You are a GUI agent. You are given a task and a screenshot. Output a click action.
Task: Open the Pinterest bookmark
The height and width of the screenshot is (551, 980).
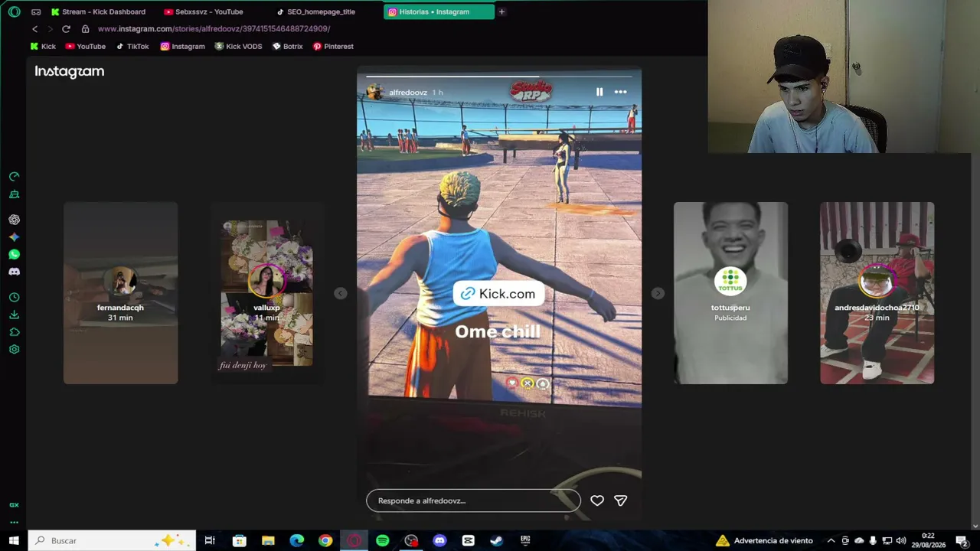[x=333, y=47]
